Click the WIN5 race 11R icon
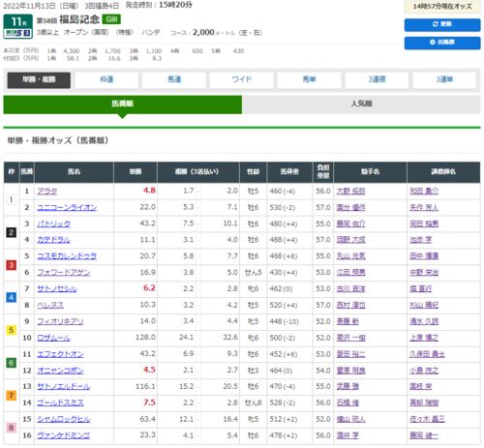This screenshot has width=484, height=448. coord(18,26)
